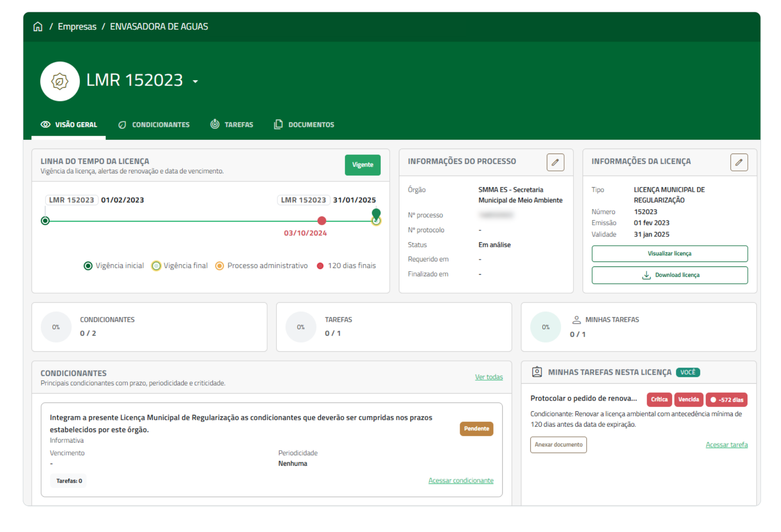Click the Minhas Tarefas Nesta Licença badge icon
Screen dimensions: 781x532
click(x=537, y=372)
